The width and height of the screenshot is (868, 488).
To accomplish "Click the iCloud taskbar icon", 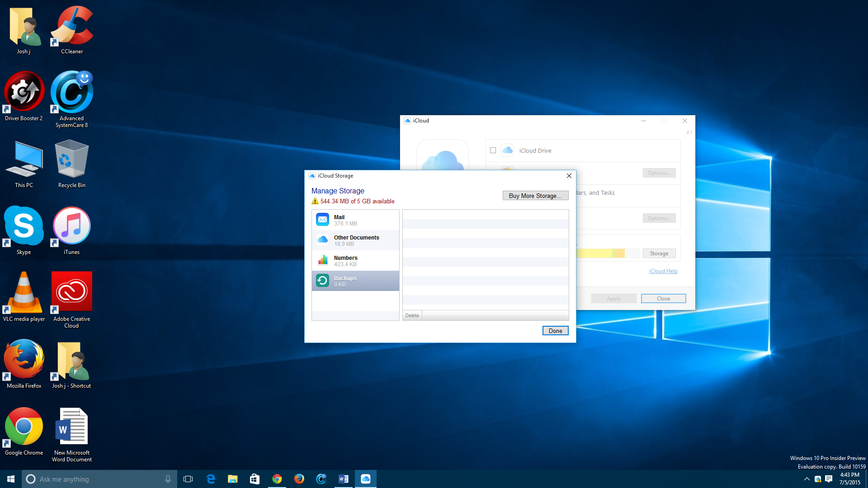I will pyautogui.click(x=366, y=479).
